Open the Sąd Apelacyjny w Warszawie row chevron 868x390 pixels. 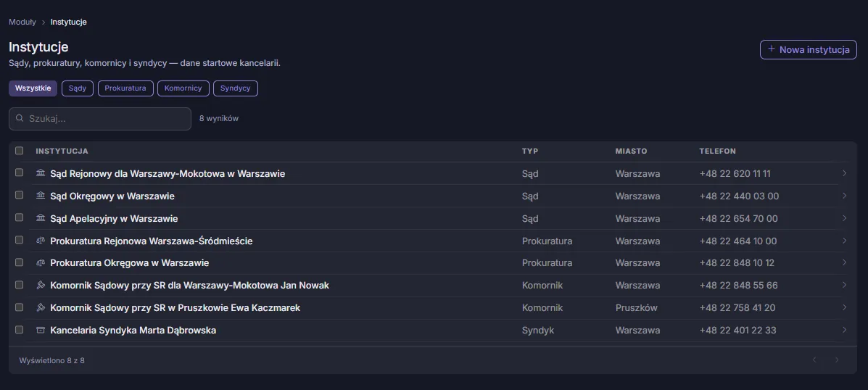tap(844, 218)
